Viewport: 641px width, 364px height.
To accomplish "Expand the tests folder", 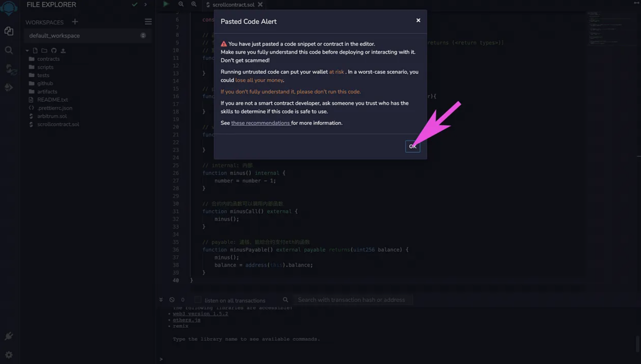I will point(43,75).
